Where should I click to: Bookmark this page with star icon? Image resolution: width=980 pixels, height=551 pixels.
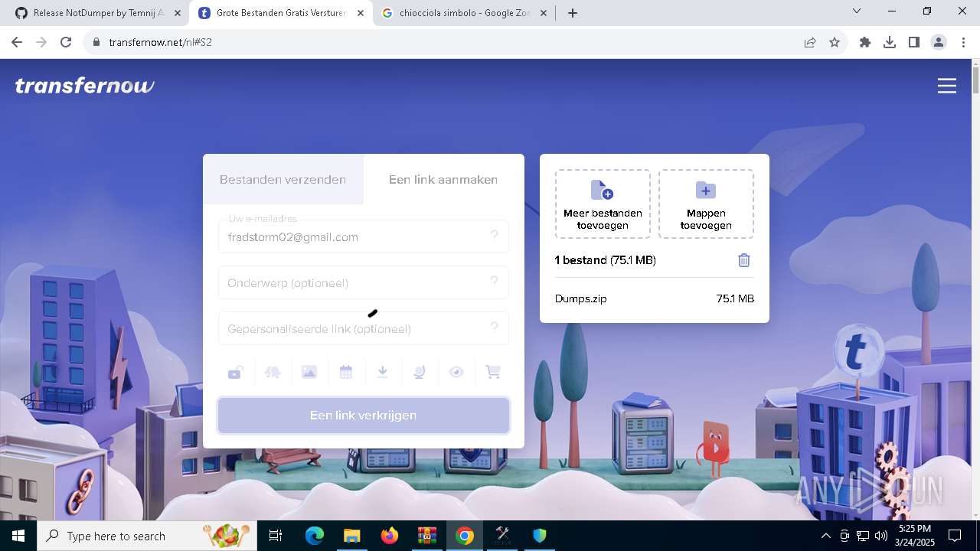tap(835, 42)
